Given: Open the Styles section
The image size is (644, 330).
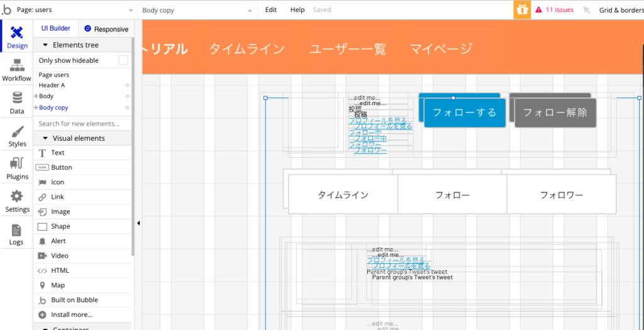Looking at the screenshot, I should point(17,136).
